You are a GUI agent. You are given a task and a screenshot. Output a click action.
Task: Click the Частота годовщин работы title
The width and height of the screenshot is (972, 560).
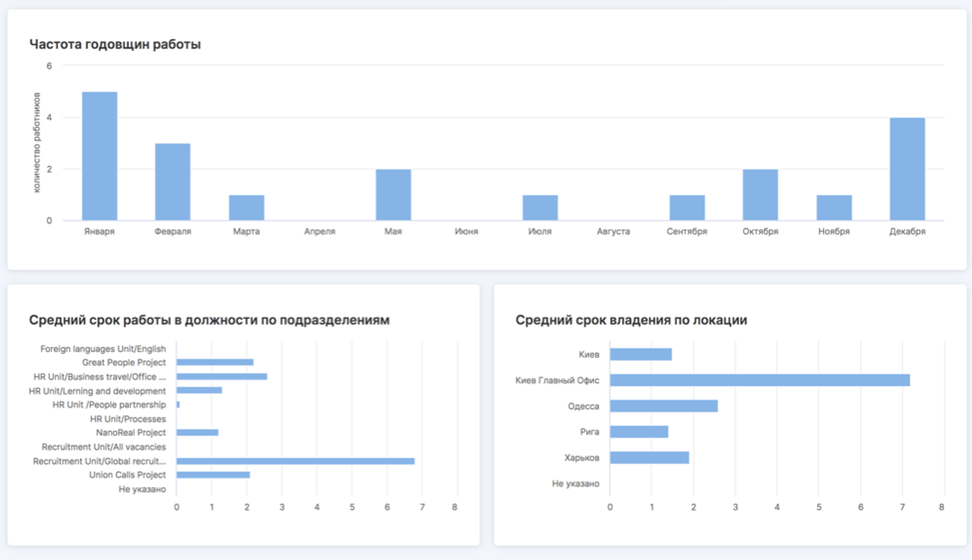pyautogui.click(x=115, y=45)
